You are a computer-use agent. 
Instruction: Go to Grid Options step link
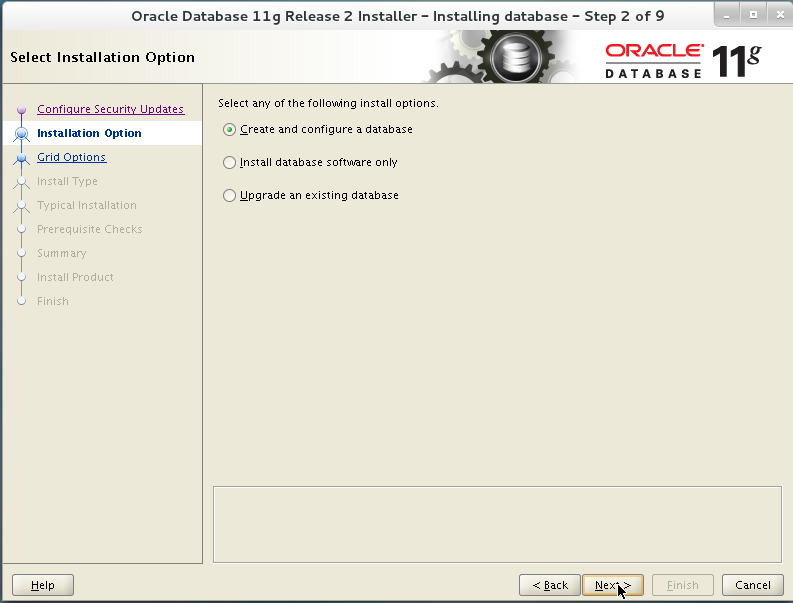pyautogui.click(x=71, y=157)
